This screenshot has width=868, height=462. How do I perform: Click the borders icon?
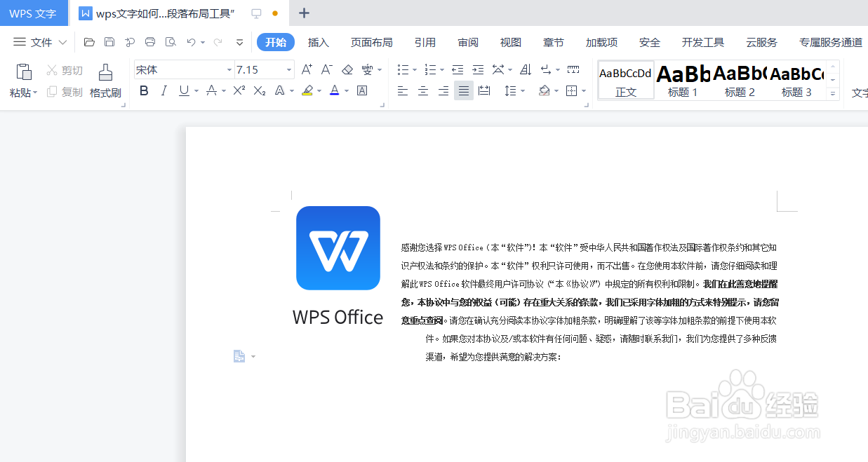[x=572, y=90]
